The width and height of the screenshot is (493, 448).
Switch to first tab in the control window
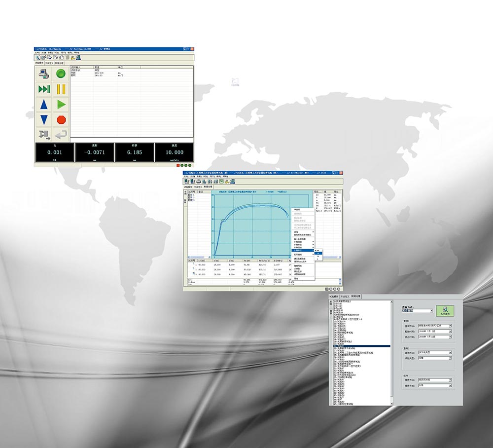[39, 63]
